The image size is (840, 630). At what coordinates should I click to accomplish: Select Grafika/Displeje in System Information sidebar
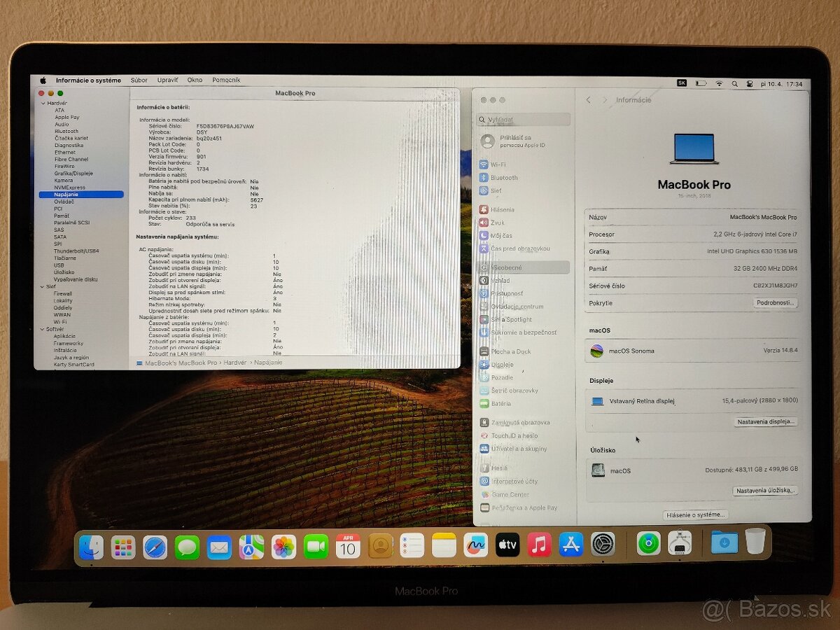73,173
